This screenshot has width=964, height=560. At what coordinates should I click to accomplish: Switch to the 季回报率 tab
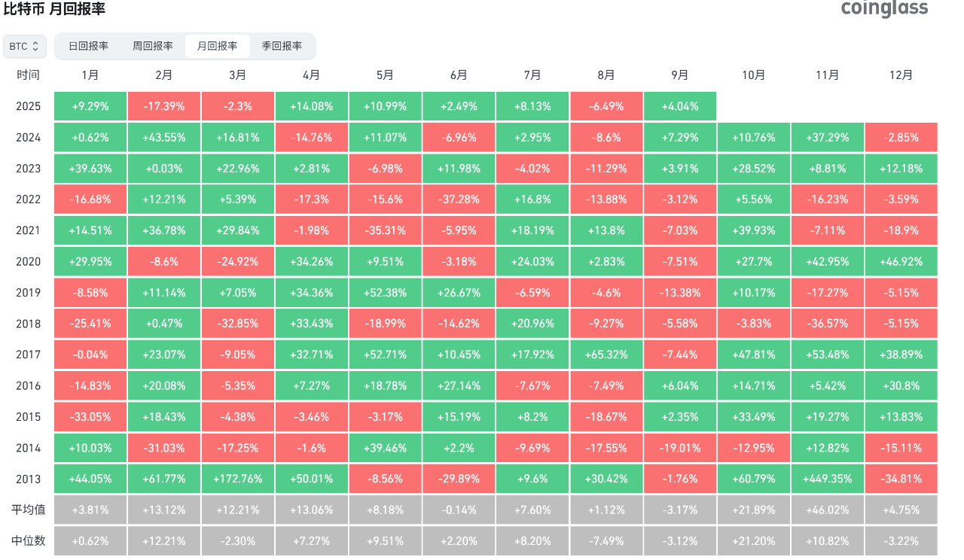point(282,46)
